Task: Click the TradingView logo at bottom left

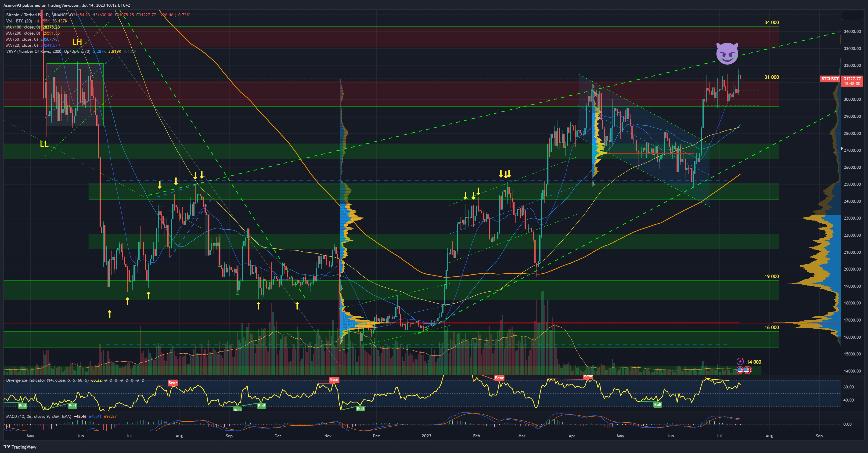Action: tap(20, 447)
